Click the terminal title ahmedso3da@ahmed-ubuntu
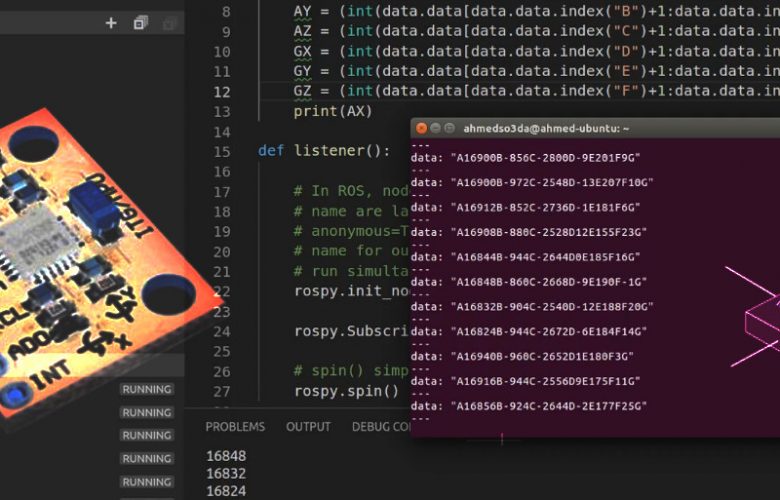Viewport: 780px width, 500px height. click(546, 129)
